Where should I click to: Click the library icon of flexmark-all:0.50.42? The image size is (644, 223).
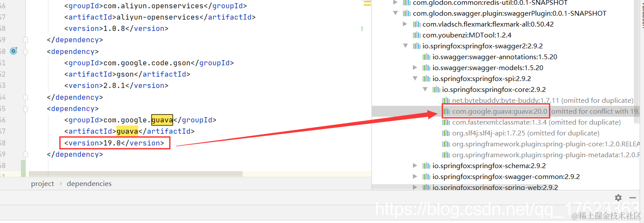417,24
